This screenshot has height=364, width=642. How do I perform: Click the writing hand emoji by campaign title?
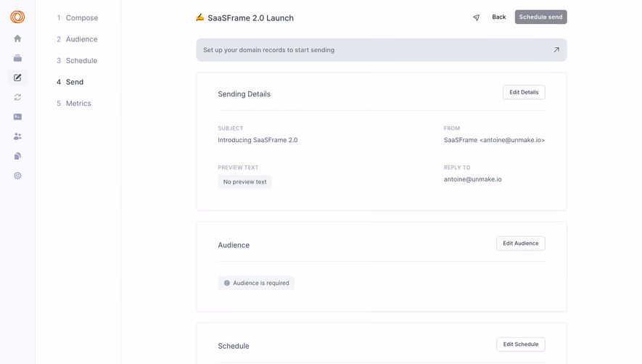[x=199, y=17]
